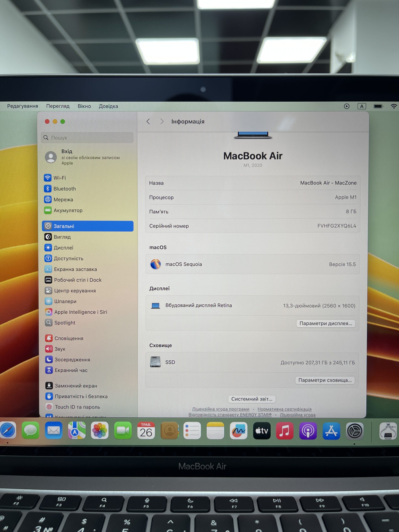399x532 pixels.
Task: Click the Пошук search field
Action: click(87, 138)
